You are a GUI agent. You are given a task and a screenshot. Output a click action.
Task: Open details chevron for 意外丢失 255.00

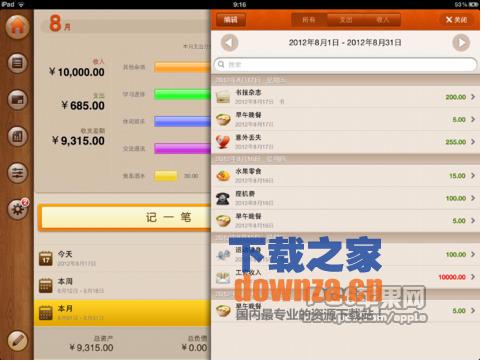pyautogui.click(x=473, y=142)
